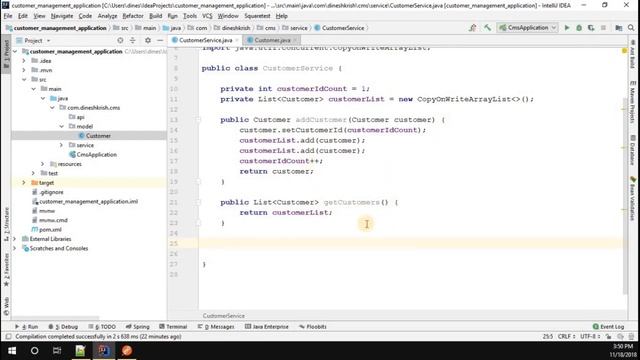
Task: Start debugging with the bug icon
Action: (x=579, y=28)
